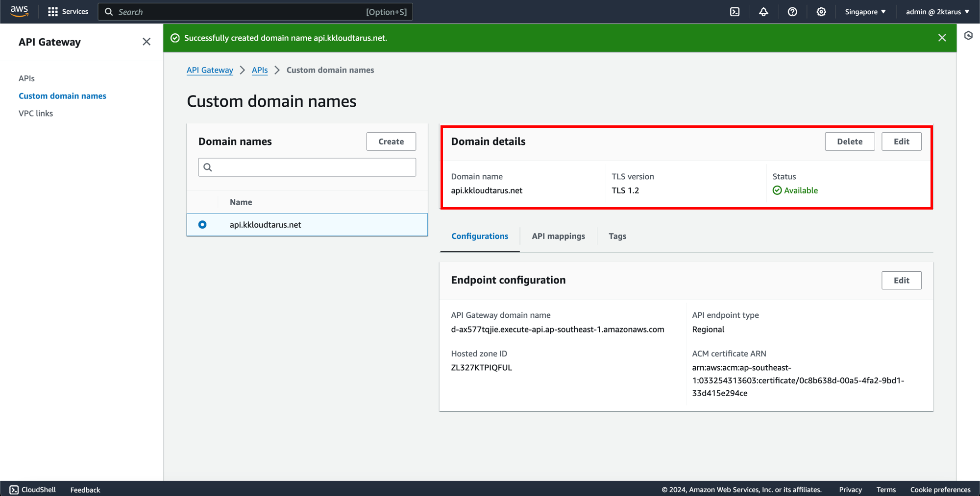Click the Regional endpoint type value

[x=708, y=330]
